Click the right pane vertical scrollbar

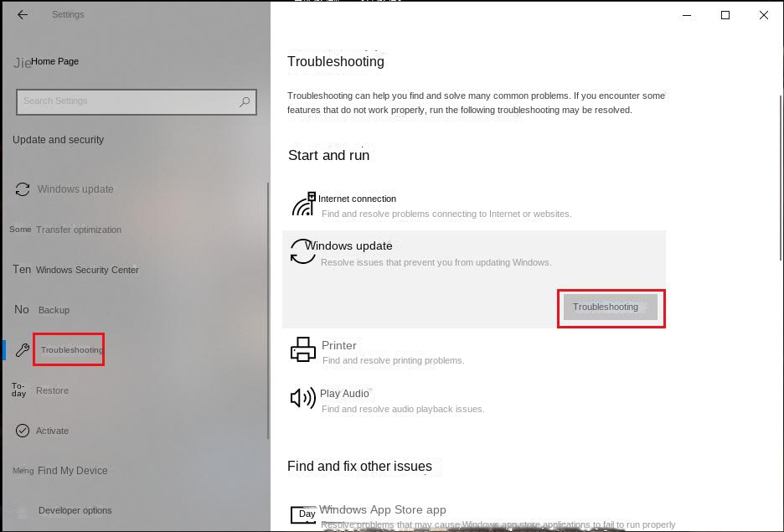click(x=781, y=178)
